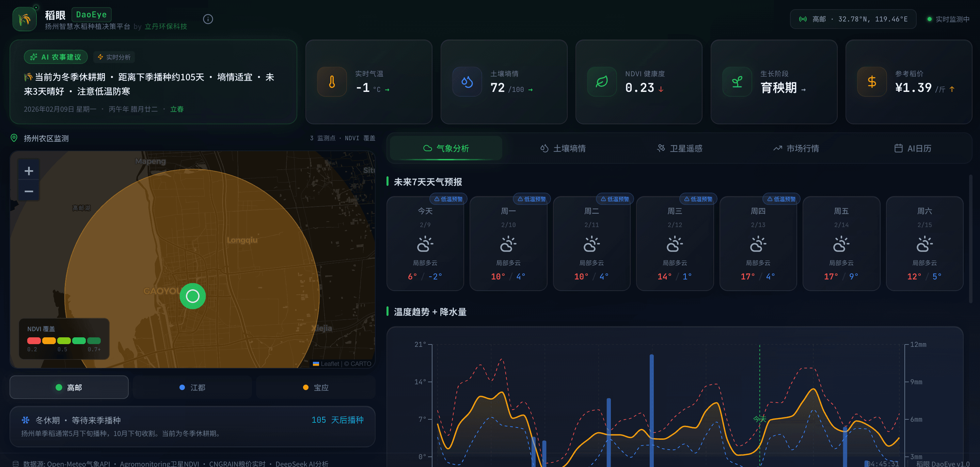Click the green map marker at Gaoyou
Image resolution: width=980 pixels, height=467 pixels.
(192, 296)
